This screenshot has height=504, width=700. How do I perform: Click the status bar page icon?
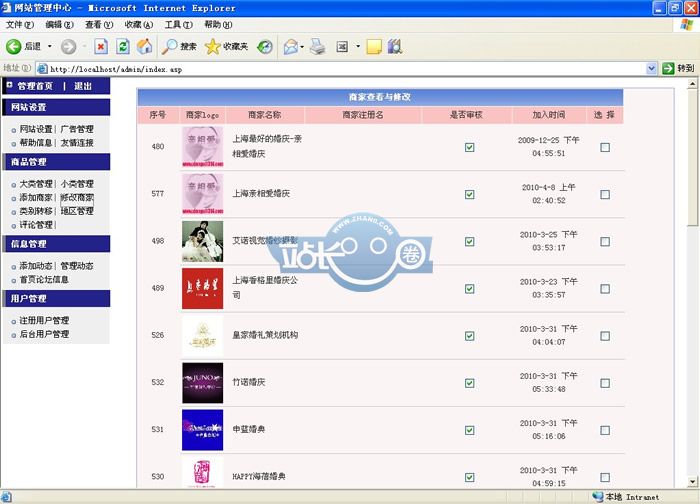[6, 497]
